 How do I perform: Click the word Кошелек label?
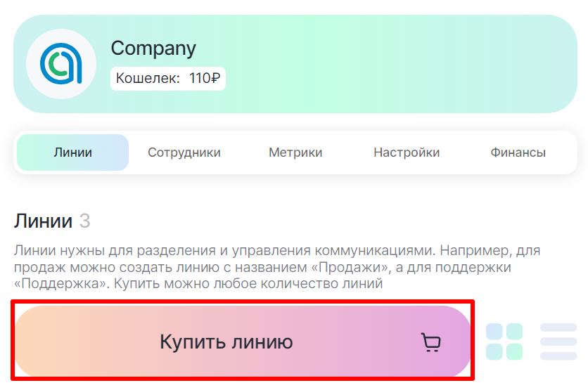point(148,78)
